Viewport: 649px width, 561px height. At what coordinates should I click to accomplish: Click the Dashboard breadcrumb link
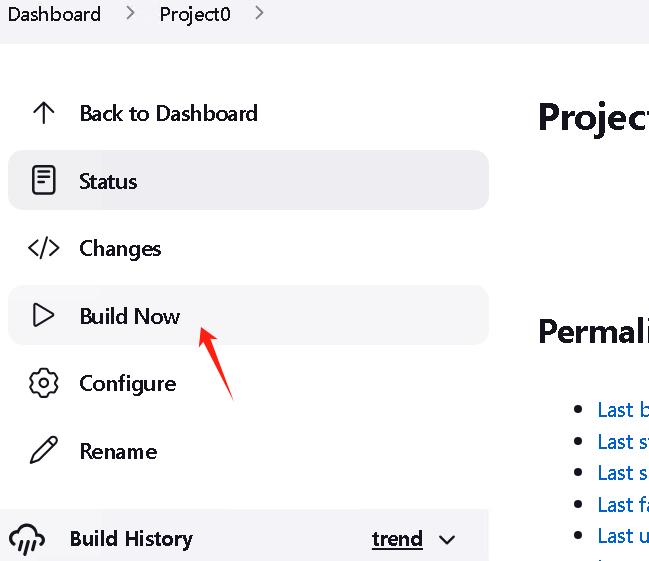click(54, 14)
